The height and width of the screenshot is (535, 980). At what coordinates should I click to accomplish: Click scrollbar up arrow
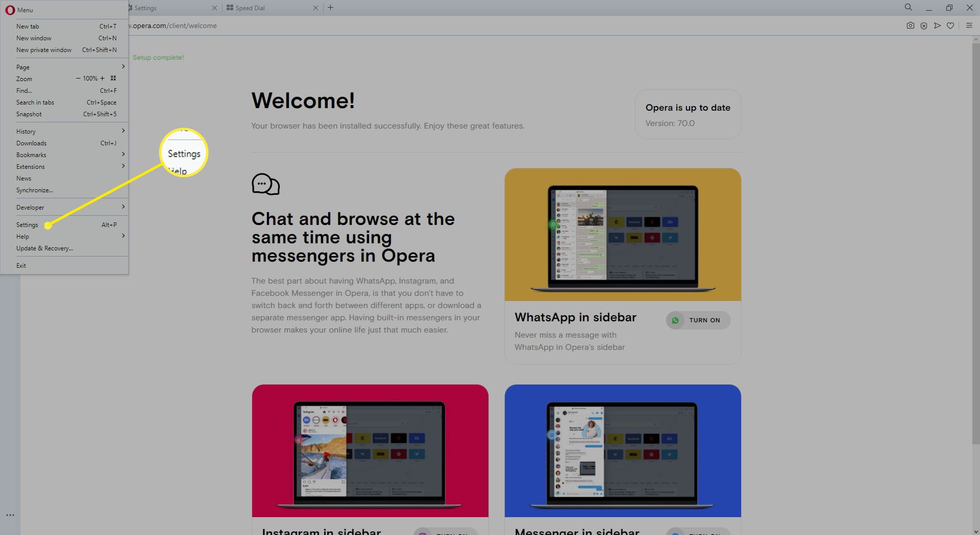pyautogui.click(x=975, y=40)
